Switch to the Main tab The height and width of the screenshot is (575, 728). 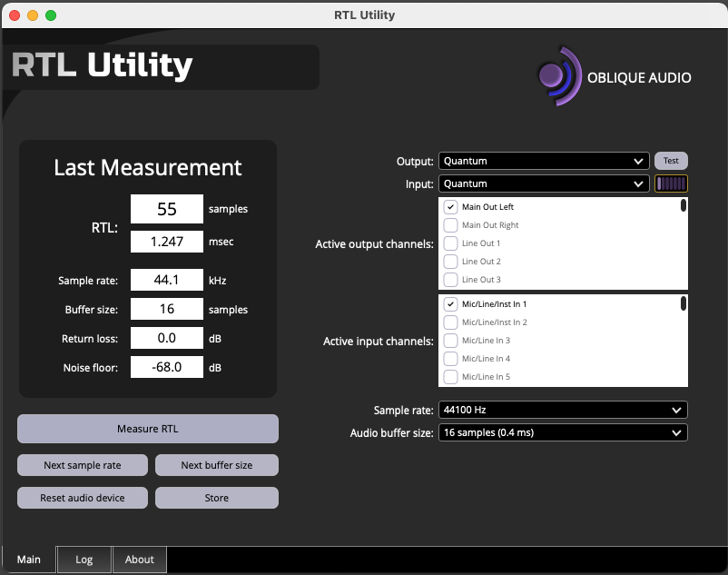[x=29, y=560]
